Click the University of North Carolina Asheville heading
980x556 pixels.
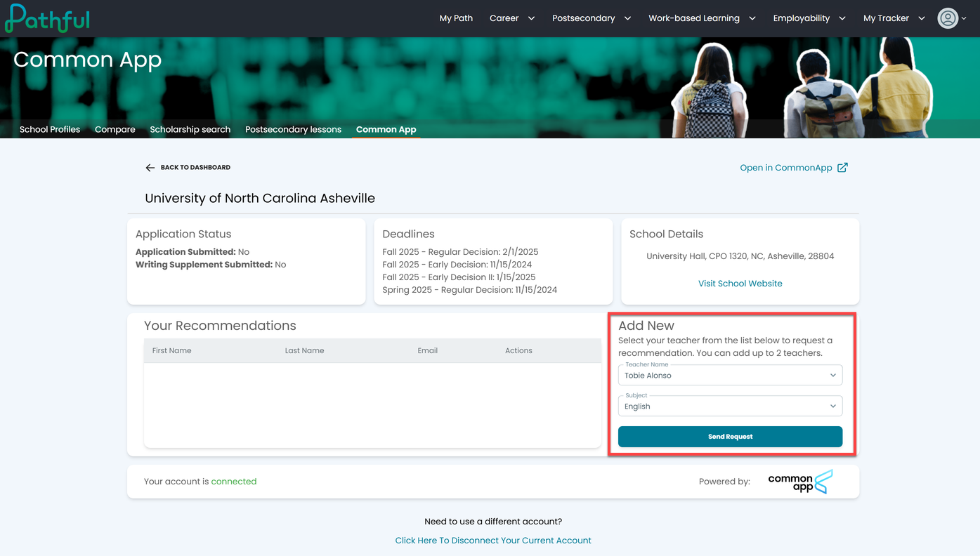point(260,198)
